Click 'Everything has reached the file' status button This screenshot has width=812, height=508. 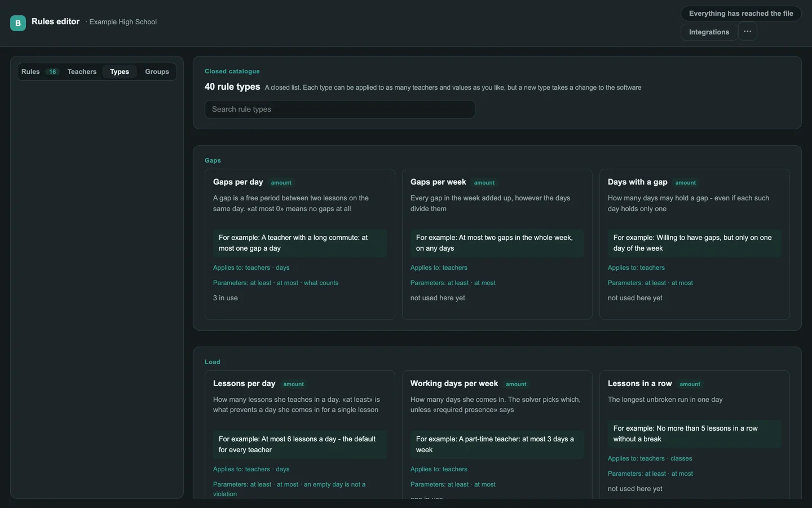[x=741, y=14]
